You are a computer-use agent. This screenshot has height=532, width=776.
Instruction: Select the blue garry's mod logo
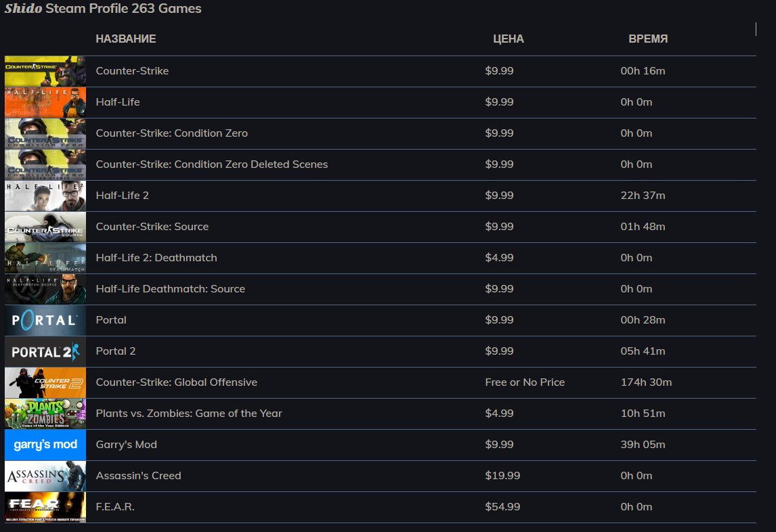45,445
